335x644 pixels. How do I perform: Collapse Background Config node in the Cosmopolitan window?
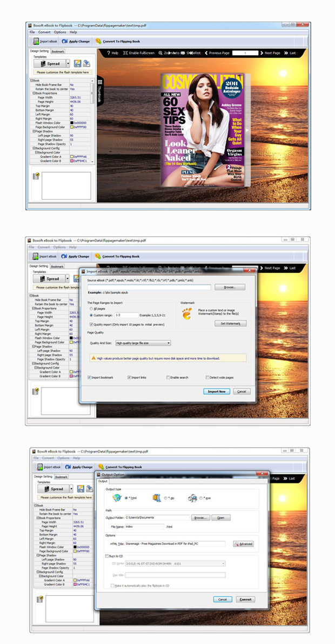click(x=33, y=148)
